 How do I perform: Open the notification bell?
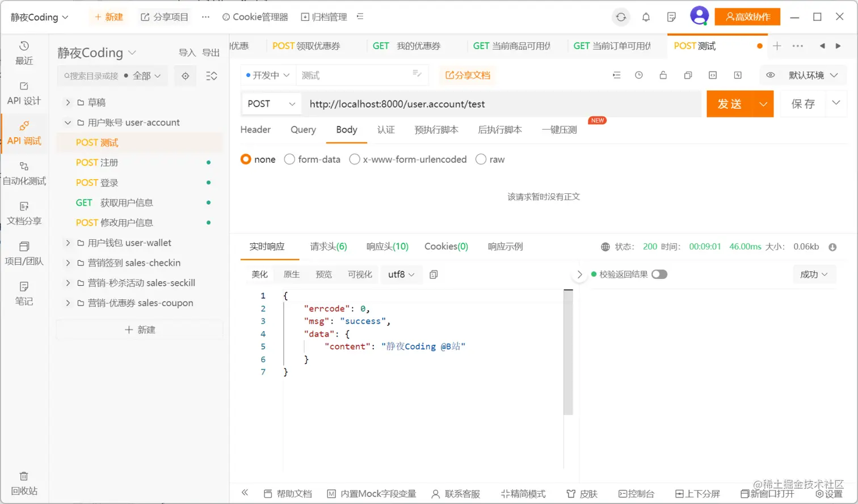[x=646, y=17]
